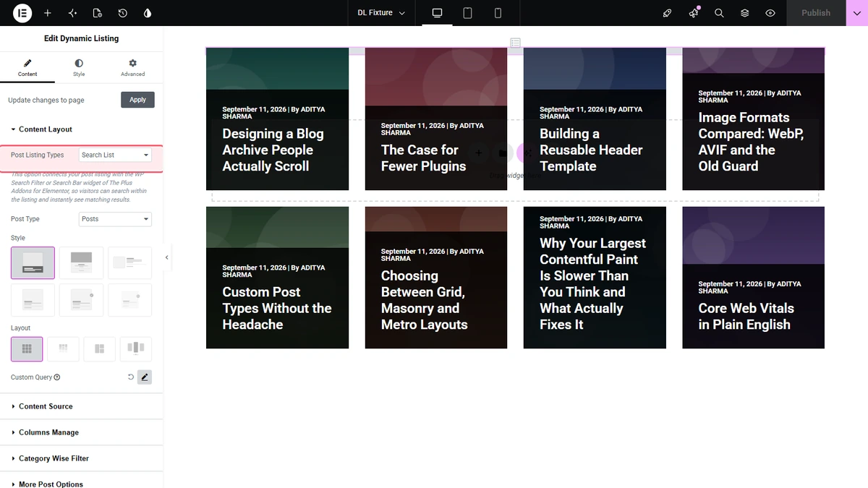Expand the Content Source section
Image resolution: width=868 pixels, height=488 pixels.
click(x=82, y=406)
